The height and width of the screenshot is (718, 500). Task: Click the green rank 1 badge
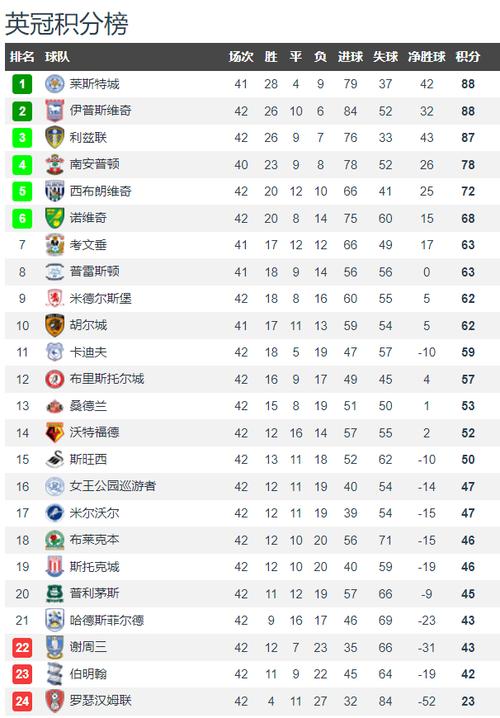coord(22,84)
